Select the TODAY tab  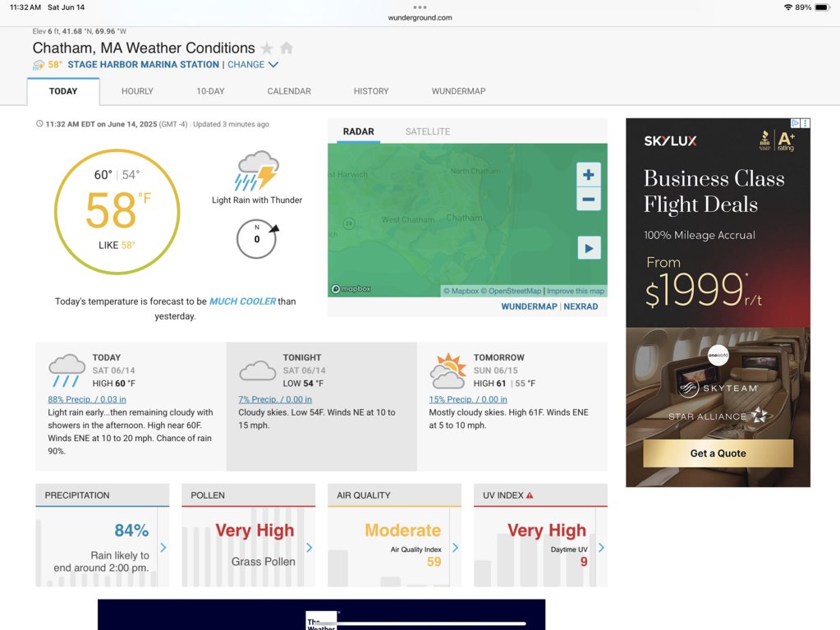pyautogui.click(x=63, y=92)
